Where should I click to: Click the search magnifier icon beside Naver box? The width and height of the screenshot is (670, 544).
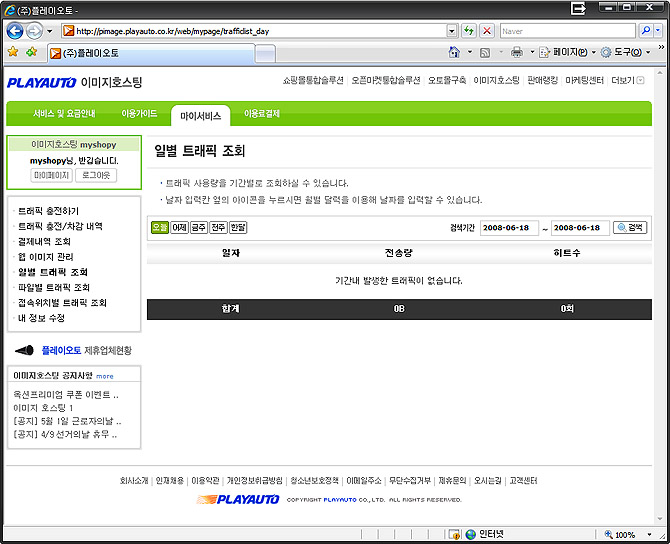(x=644, y=31)
